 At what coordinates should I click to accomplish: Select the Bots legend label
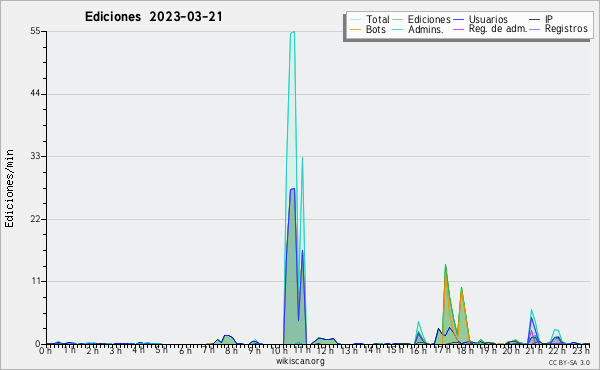(x=375, y=29)
